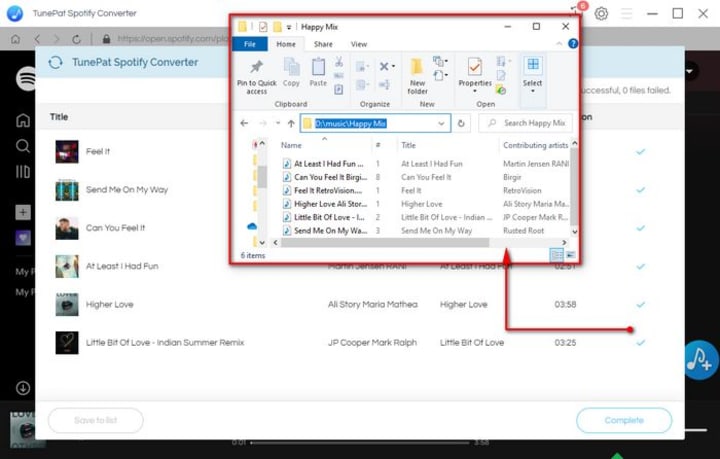Click the Delete X icon in the Organize group

point(384,67)
